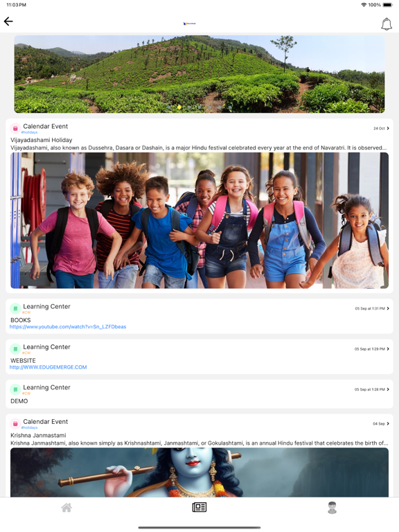Check the battery icon in status bar
The image size is (399, 532).
pos(388,5)
